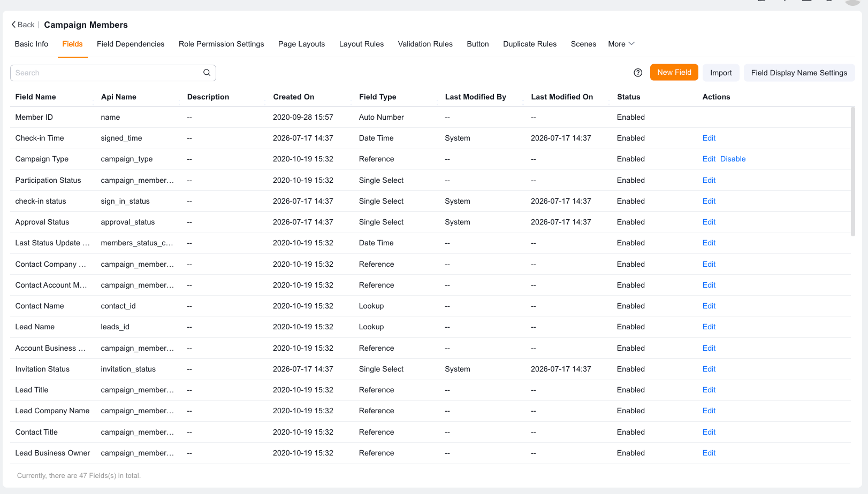The height and width of the screenshot is (494, 868).
Task: Click the vertical table scrollbar
Action: [853, 171]
